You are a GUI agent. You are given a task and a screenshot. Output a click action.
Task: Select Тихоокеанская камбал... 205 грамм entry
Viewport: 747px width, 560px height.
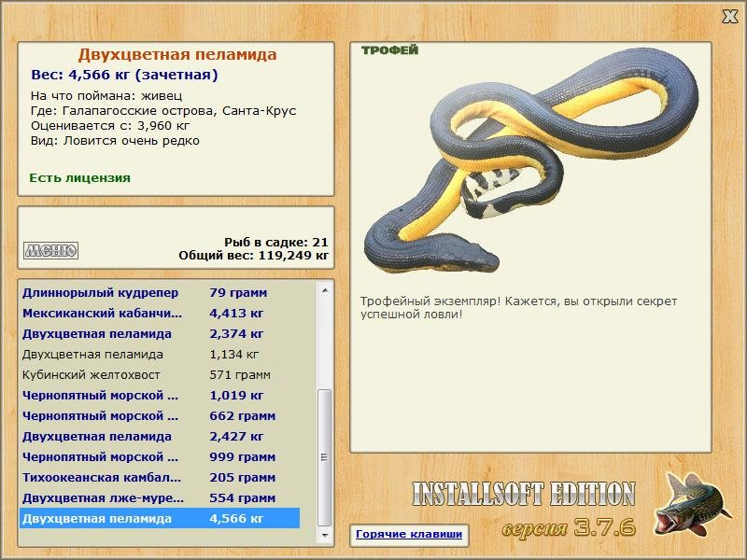[160, 477]
